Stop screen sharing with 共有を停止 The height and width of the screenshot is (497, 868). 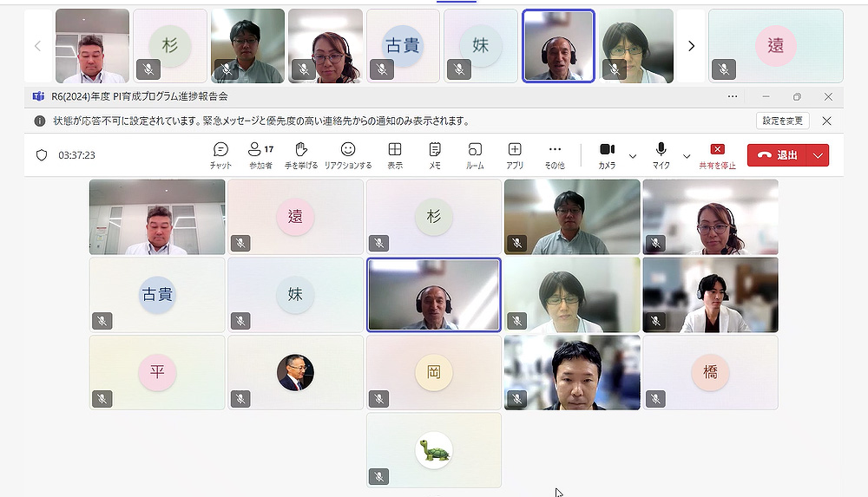[x=717, y=154]
